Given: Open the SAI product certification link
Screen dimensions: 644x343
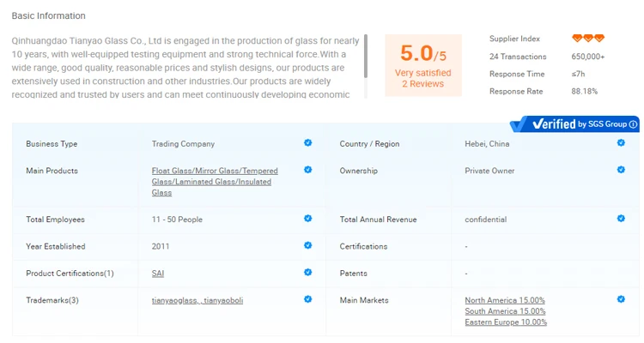Looking at the screenshot, I should pos(157,274).
